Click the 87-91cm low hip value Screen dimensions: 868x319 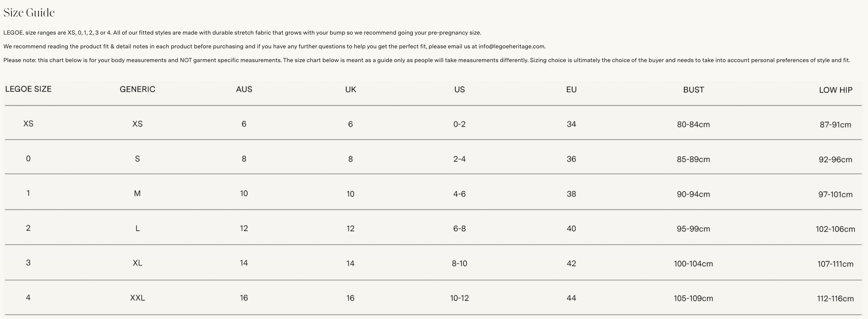(x=835, y=125)
